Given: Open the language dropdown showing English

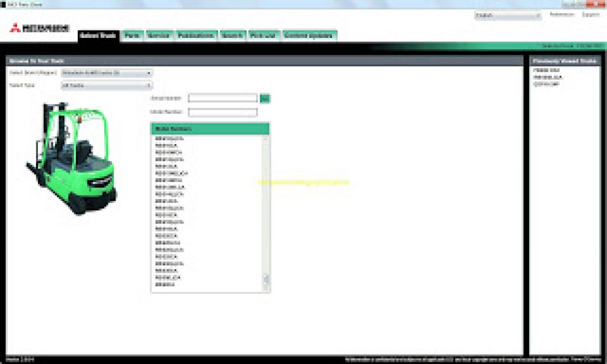Looking at the screenshot, I should (508, 15).
